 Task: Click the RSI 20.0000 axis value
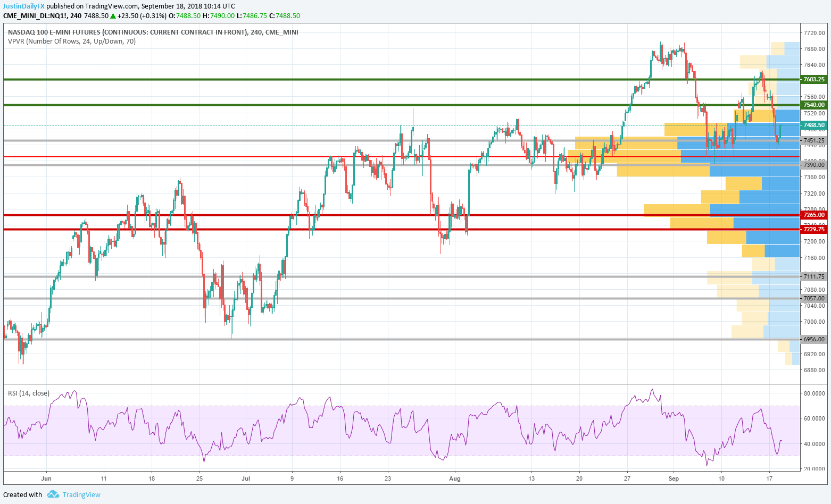814,469
